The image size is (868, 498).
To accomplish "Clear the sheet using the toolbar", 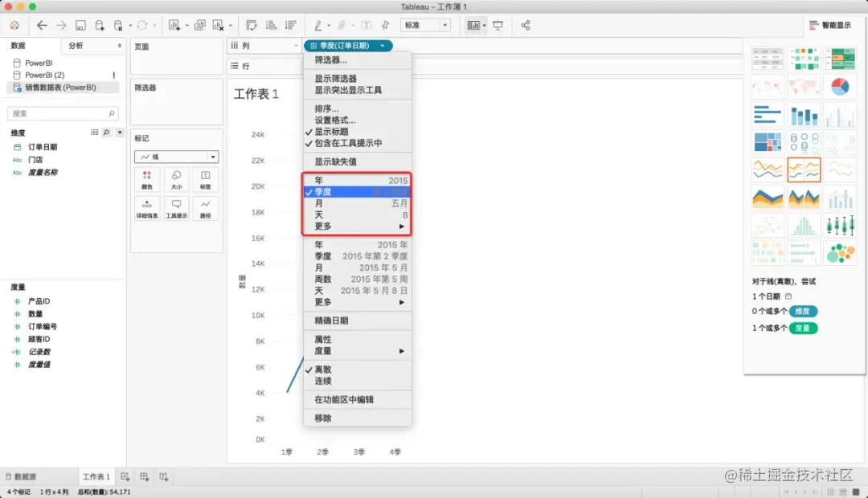I will [218, 25].
